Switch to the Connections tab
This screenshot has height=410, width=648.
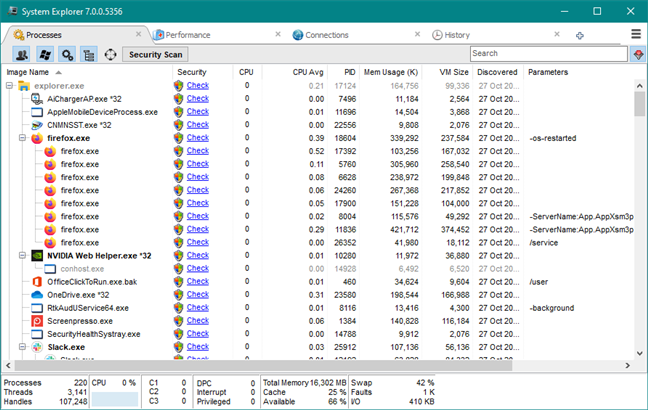coord(326,35)
